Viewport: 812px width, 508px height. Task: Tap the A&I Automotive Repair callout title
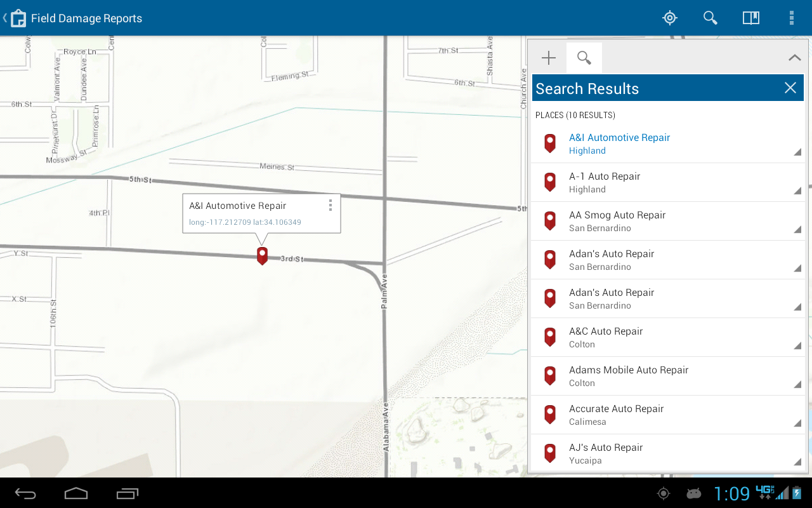[238, 206]
